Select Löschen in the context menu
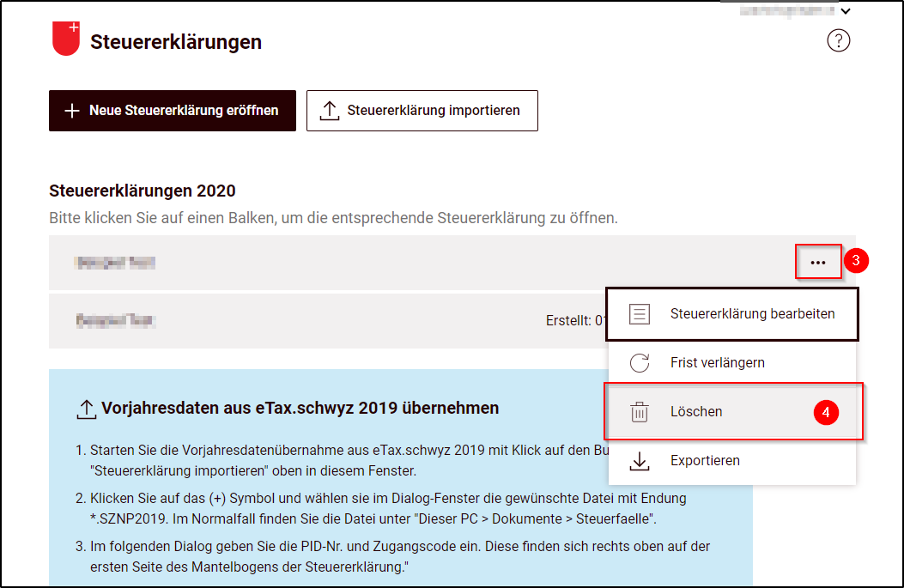 click(x=732, y=412)
